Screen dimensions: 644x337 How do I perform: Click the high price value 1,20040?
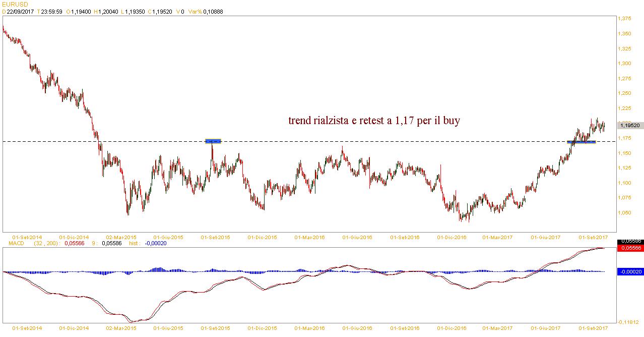[x=110, y=12]
